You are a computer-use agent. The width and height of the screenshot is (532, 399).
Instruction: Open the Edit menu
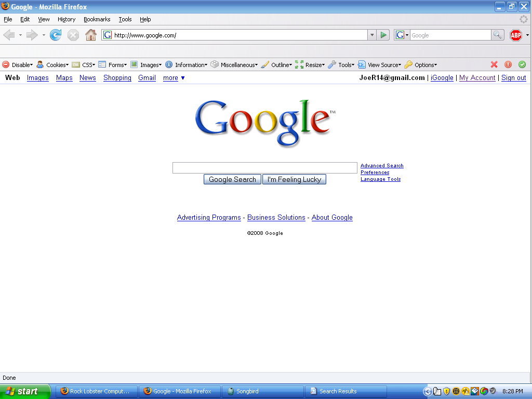[25, 19]
